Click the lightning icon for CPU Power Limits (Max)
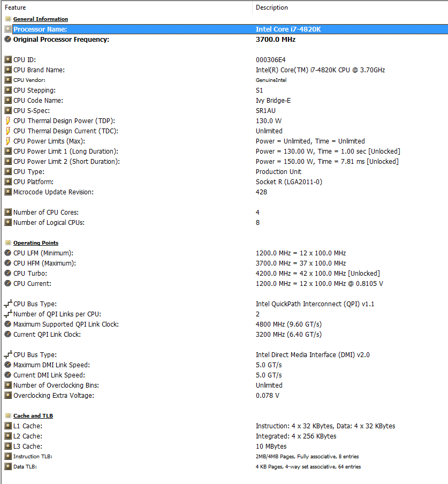This screenshot has width=448, height=484. pos(8,141)
